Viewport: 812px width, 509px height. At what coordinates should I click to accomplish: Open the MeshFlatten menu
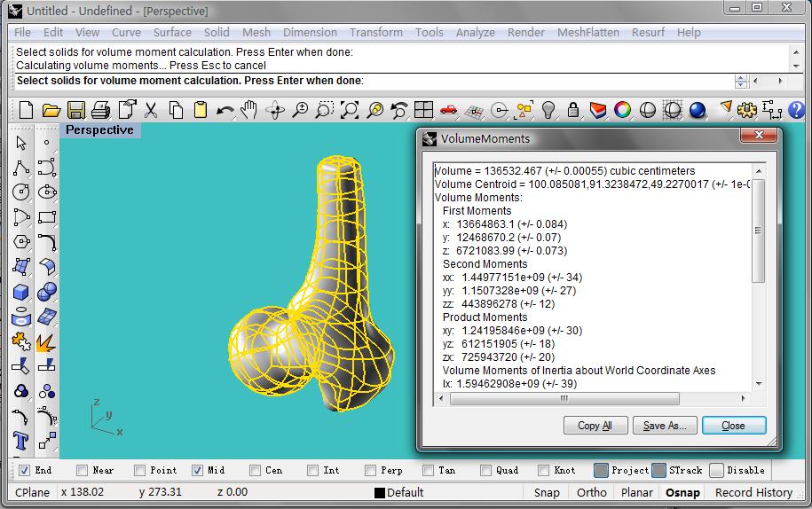tap(587, 32)
